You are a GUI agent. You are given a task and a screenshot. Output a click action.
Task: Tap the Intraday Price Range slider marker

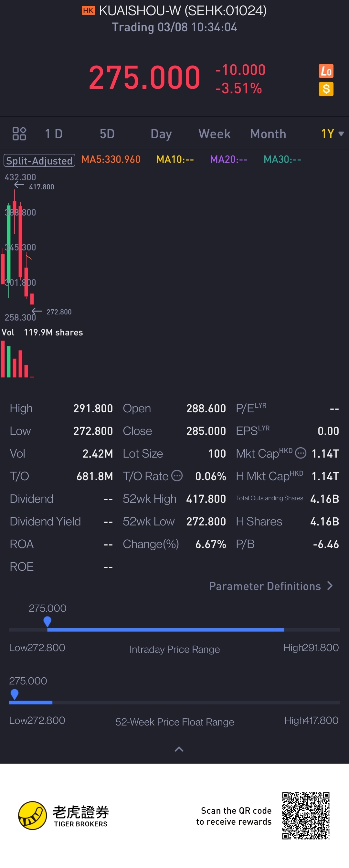[48, 621]
